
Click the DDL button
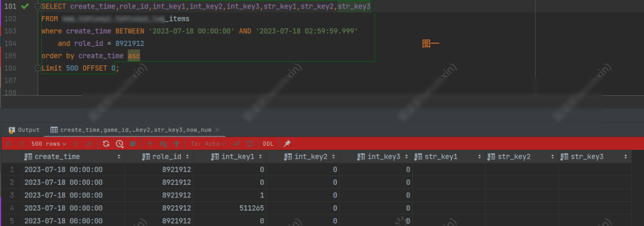pyautogui.click(x=268, y=144)
